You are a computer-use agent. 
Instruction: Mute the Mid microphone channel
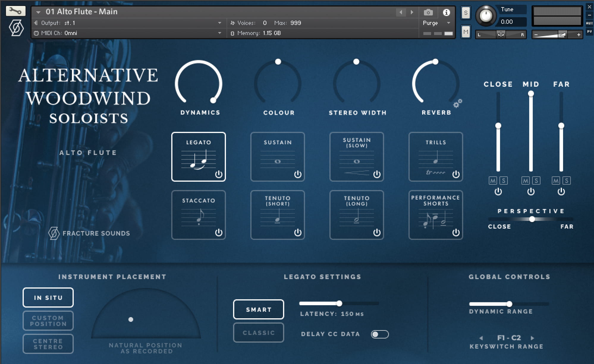click(526, 181)
